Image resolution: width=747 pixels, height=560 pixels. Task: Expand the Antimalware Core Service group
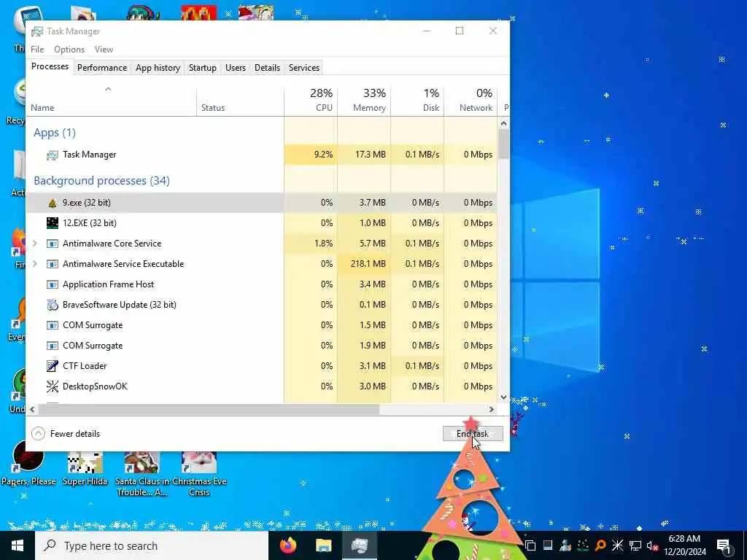[x=35, y=244]
